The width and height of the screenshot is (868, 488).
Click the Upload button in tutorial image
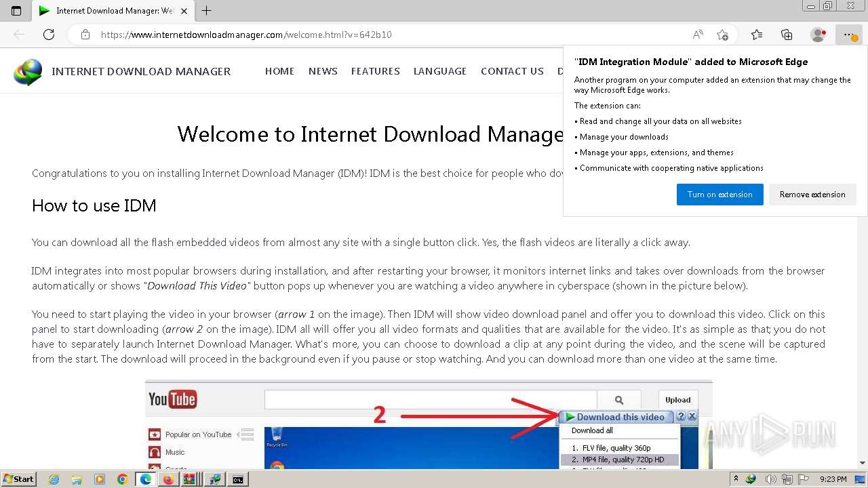click(677, 400)
